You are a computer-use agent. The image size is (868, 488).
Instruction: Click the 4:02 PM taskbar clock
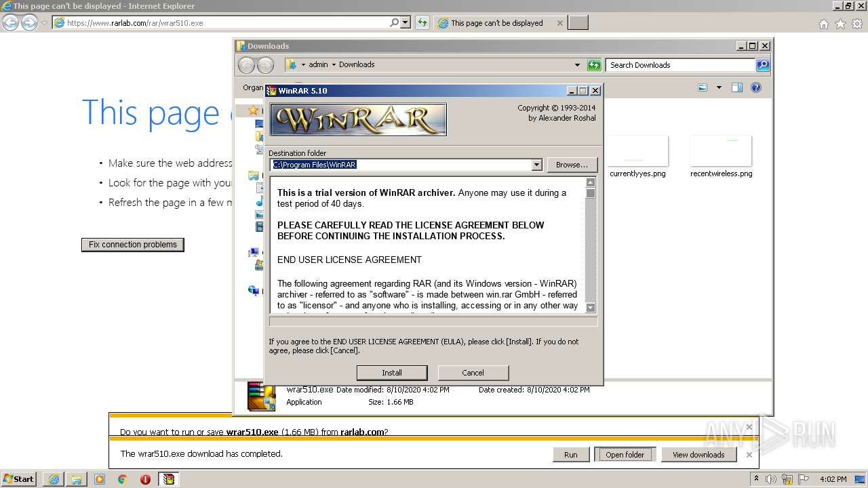click(x=833, y=479)
